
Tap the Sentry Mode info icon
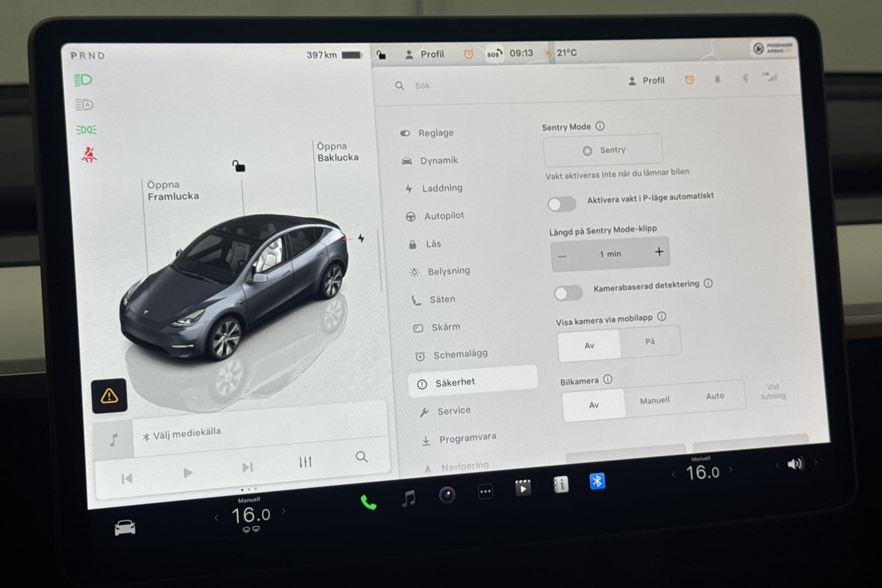point(600,126)
